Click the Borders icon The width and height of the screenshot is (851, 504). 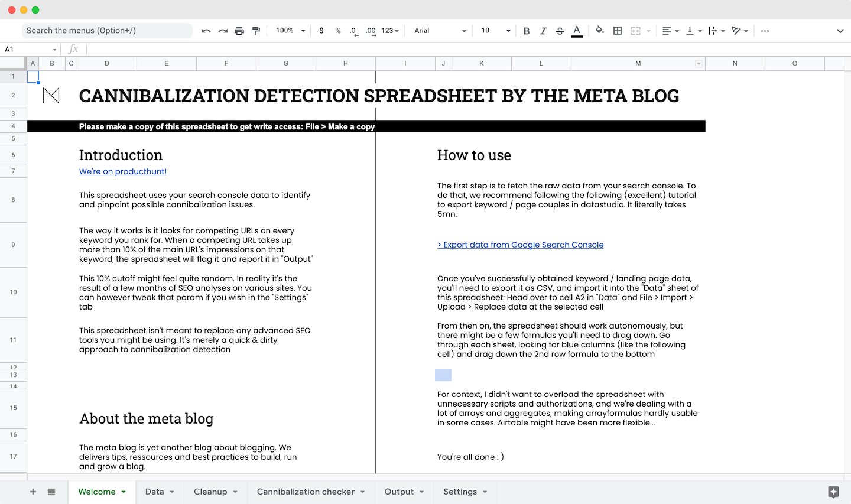617,30
